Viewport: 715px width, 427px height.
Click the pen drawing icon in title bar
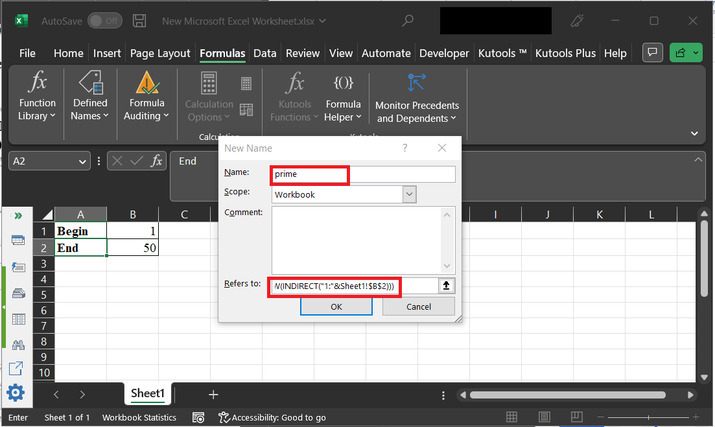coord(577,21)
